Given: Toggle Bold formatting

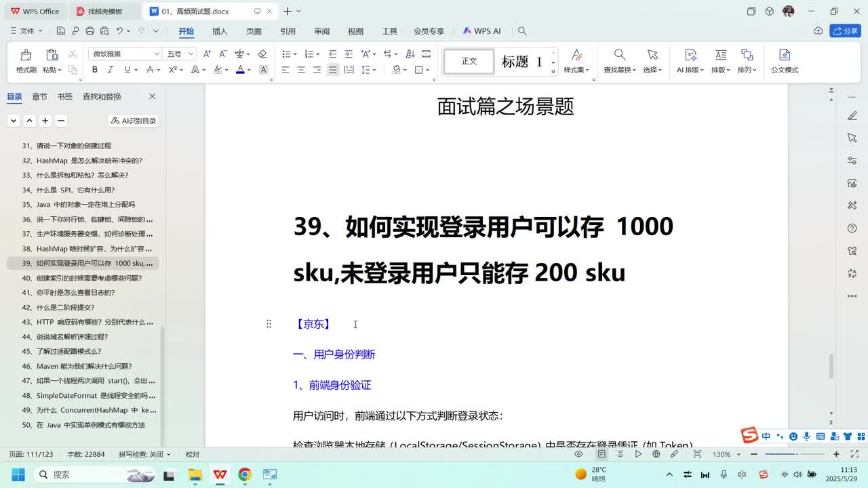Looking at the screenshot, I should (94, 70).
